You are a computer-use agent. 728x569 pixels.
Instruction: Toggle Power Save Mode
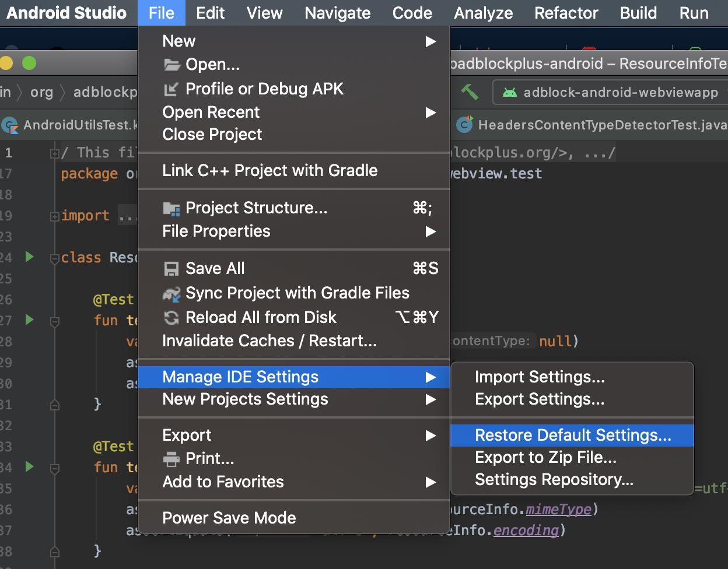click(x=229, y=518)
